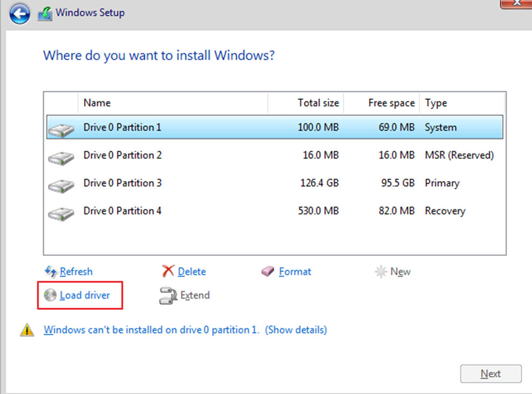Sort by the Type column header
Screen dimensions: 532x394
462,103
